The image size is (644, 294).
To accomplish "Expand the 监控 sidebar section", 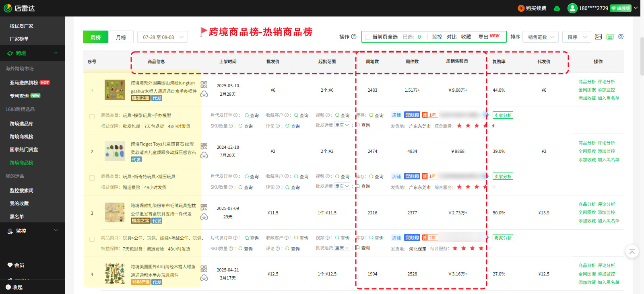I will pos(32,231).
